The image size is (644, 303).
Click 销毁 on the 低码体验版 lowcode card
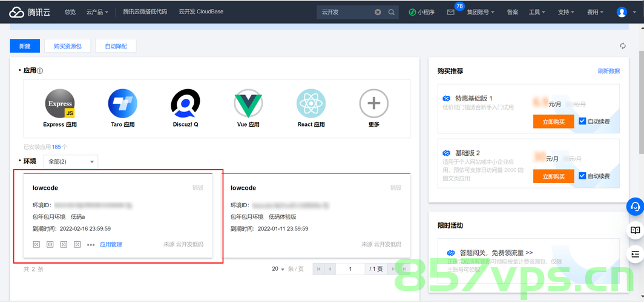click(x=396, y=188)
